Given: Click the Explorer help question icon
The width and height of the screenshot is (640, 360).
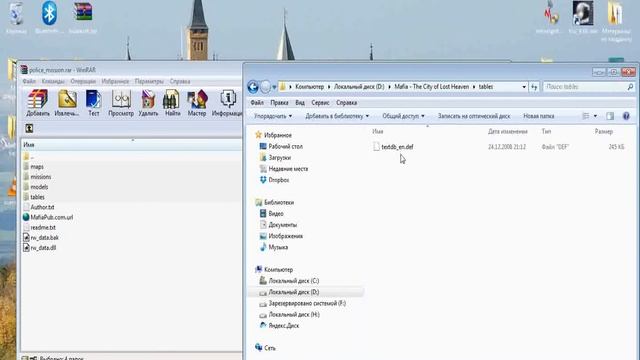Looking at the screenshot, I should [x=626, y=116].
